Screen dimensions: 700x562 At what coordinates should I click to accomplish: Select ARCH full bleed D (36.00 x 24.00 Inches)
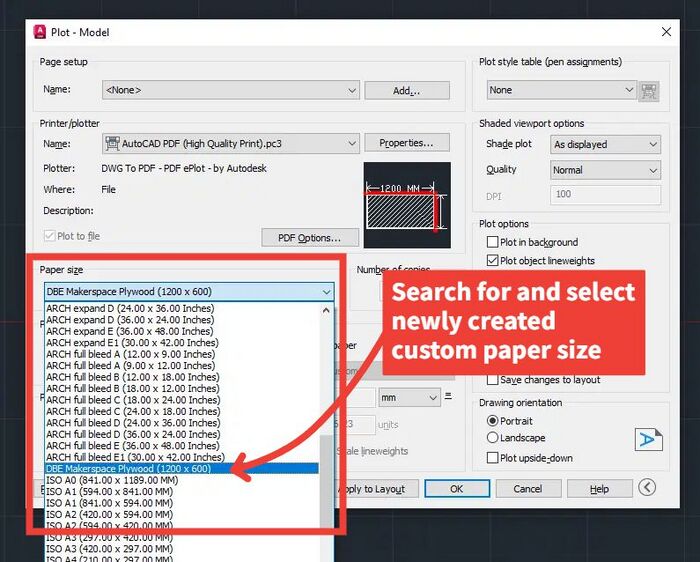point(182,434)
